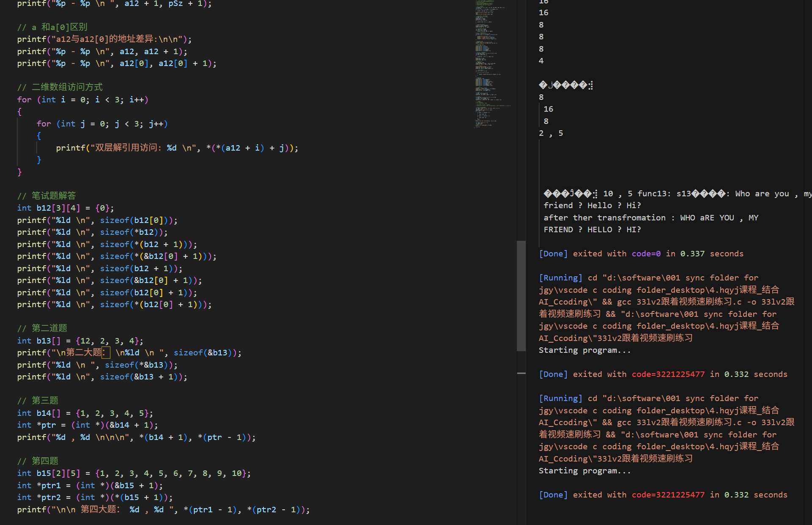The height and width of the screenshot is (525, 812).
Task: Click the inner for loop closing brace
Action: [39, 160]
